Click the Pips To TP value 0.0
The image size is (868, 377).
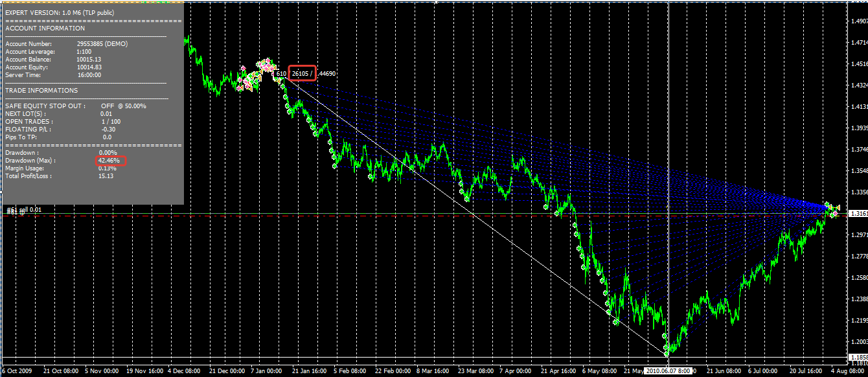[x=107, y=137]
